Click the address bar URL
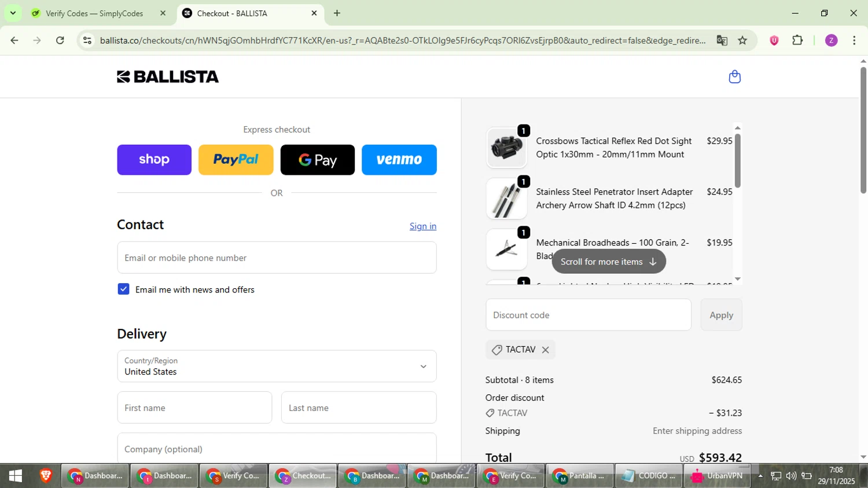Viewport: 868px width, 488px height. point(402,41)
